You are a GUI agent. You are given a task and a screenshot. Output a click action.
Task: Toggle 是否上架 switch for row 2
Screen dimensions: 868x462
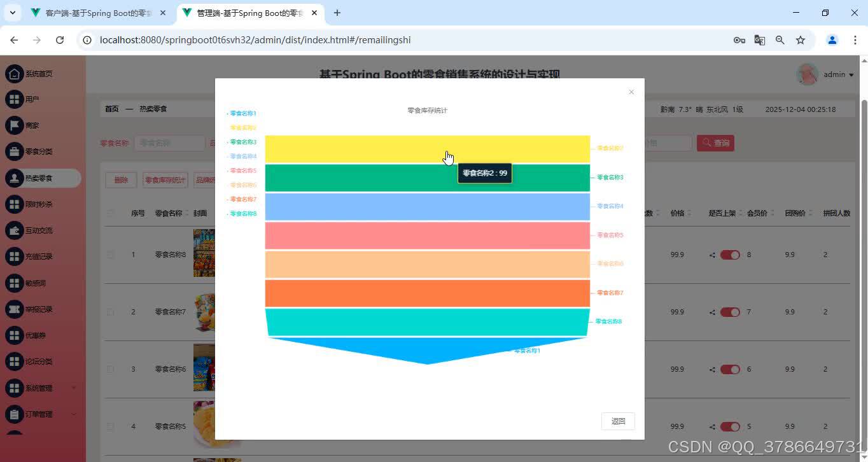(730, 312)
